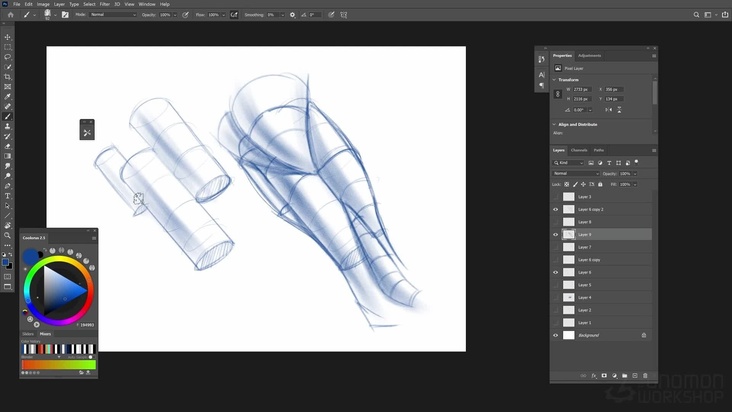The image size is (732, 412).
Task: Open the Filter menu
Action: (104, 4)
